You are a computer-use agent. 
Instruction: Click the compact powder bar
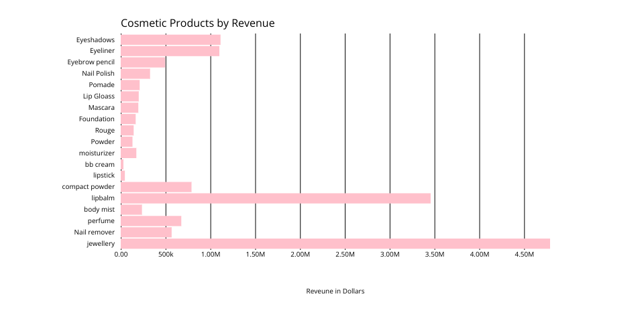click(x=156, y=187)
